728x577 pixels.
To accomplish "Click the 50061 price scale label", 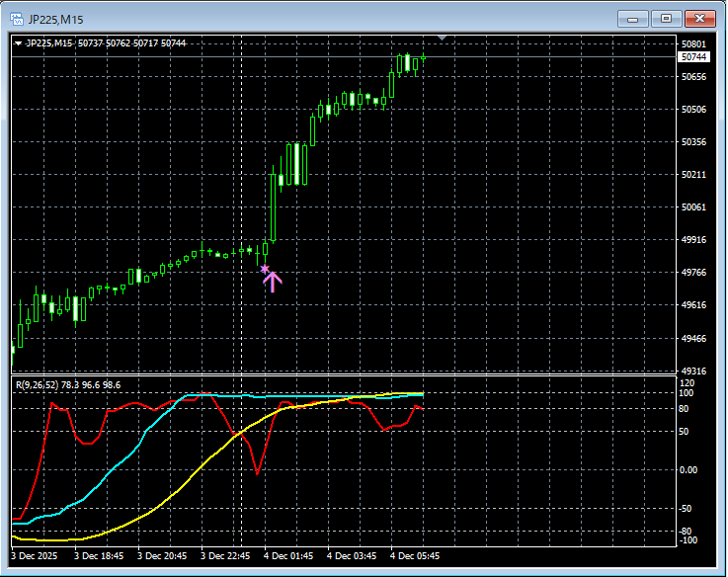I will click(x=693, y=206).
